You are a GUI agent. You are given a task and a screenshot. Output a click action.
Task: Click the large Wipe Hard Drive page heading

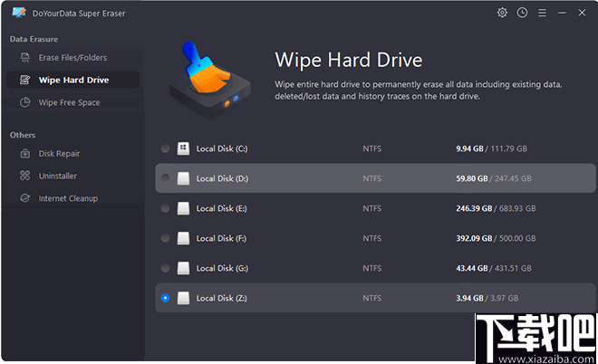[x=349, y=61]
